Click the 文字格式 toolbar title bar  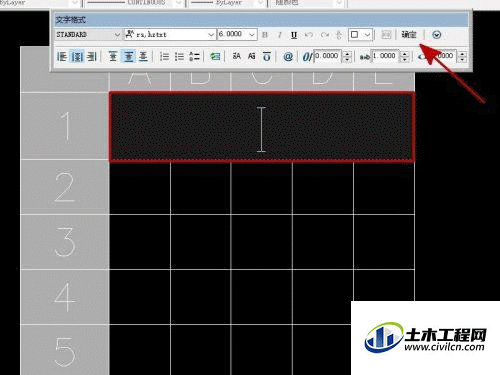(261, 20)
